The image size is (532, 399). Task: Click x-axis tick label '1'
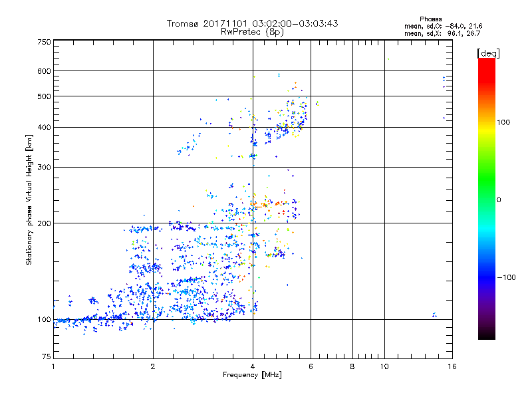53,366
